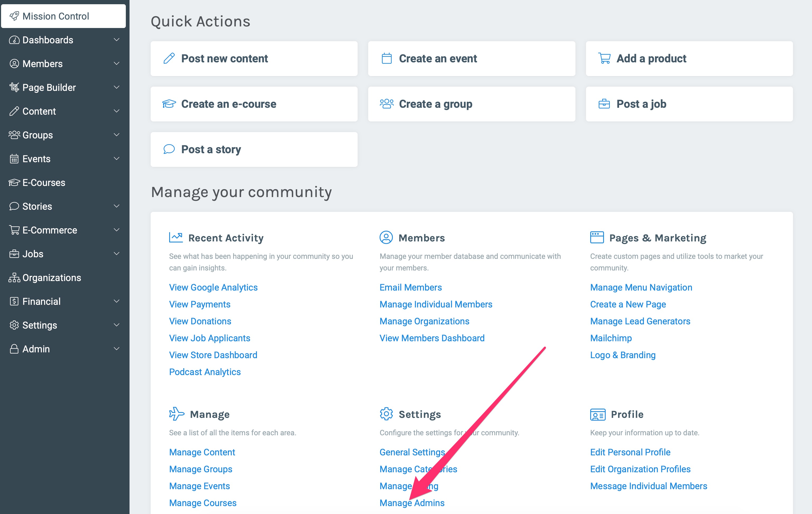
Task: Open the Manage Courses link
Action: (x=203, y=503)
